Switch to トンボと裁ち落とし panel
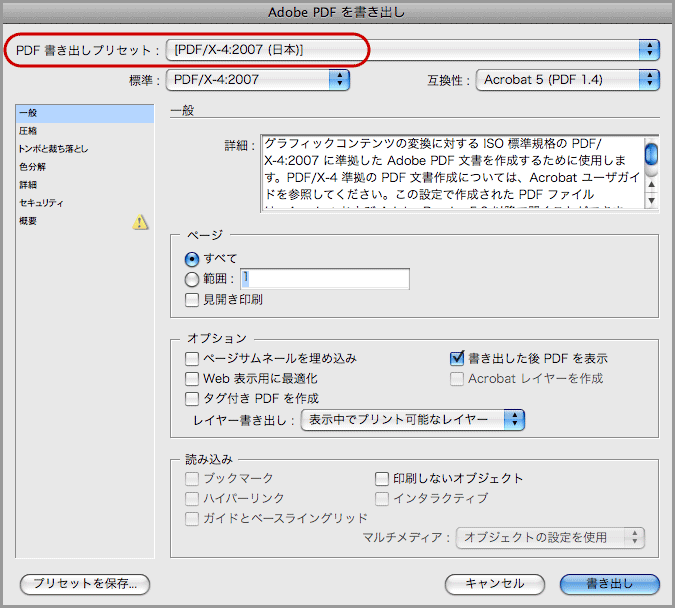Screen dimensions: 675x608 click(85, 149)
